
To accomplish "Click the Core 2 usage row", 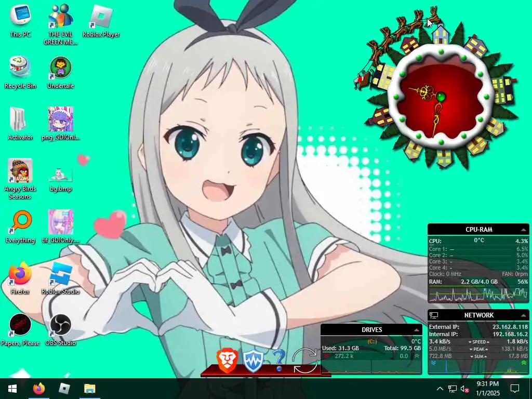I will click(x=478, y=255).
